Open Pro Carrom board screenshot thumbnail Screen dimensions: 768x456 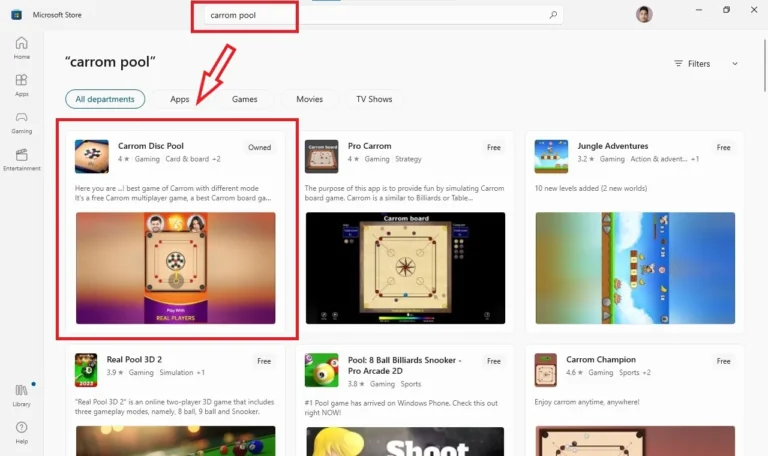coord(405,267)
